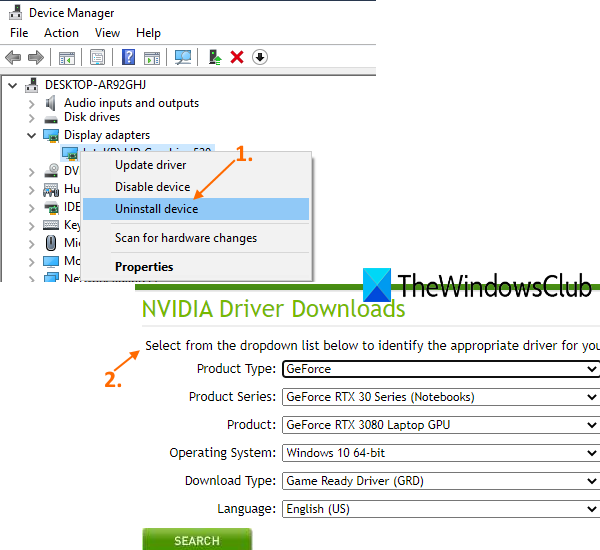
Task: Click the green SEARCH button
Action: pos(197,540)
